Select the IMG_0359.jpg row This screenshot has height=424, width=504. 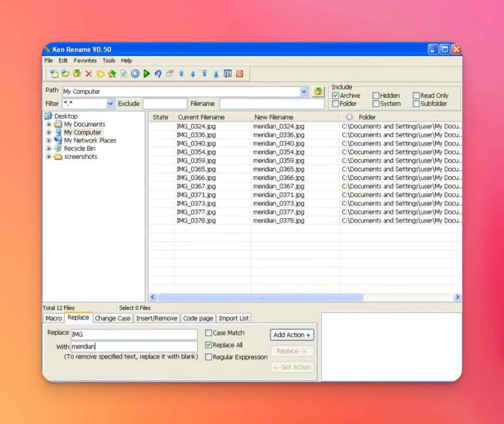pos(196,160)
